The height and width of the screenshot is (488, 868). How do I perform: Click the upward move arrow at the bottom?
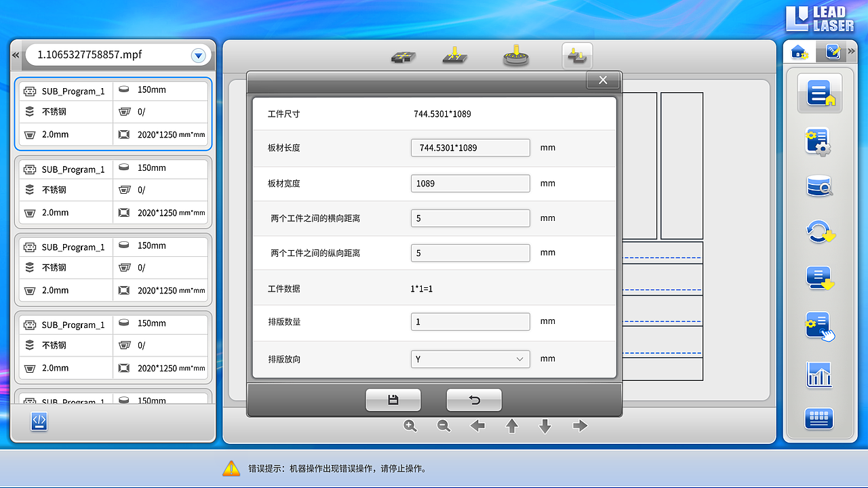tap(511, 426)
